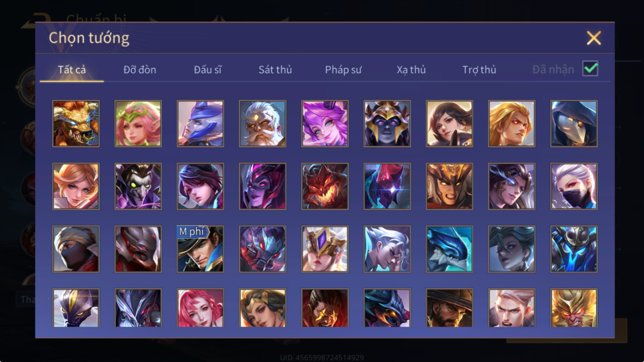Viewport: 644px width, 362px height.
Task: Go to the 'Xạ thủ' tab
Action: (x=411, y=70)
